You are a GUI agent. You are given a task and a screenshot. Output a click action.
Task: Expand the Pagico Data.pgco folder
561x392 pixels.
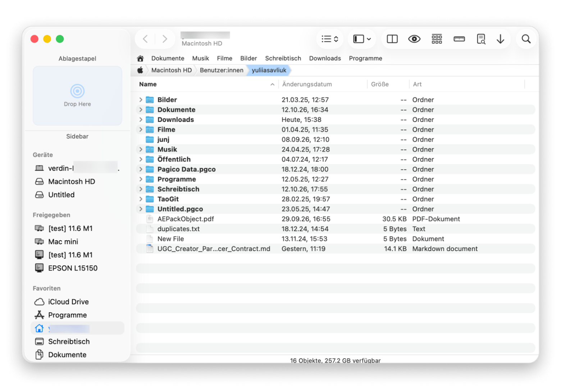click(141, 169)
